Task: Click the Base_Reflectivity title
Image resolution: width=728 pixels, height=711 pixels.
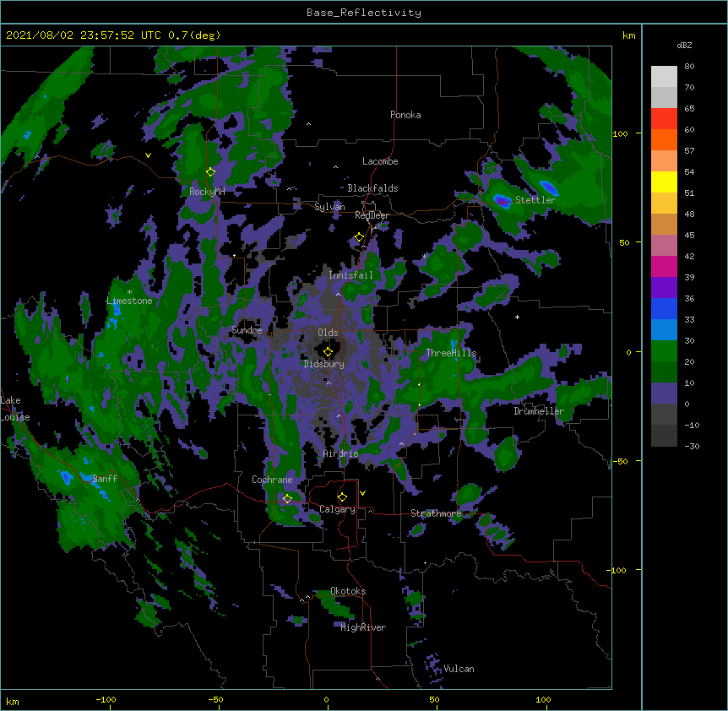Action: point(364,13)
